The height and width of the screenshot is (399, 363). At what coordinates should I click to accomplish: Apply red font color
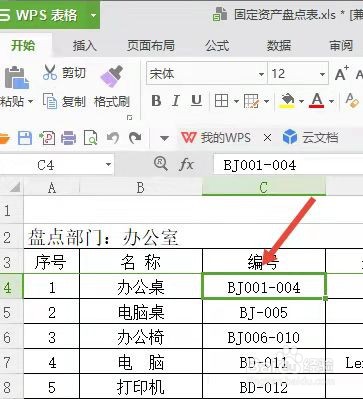[x=317, y=100]
